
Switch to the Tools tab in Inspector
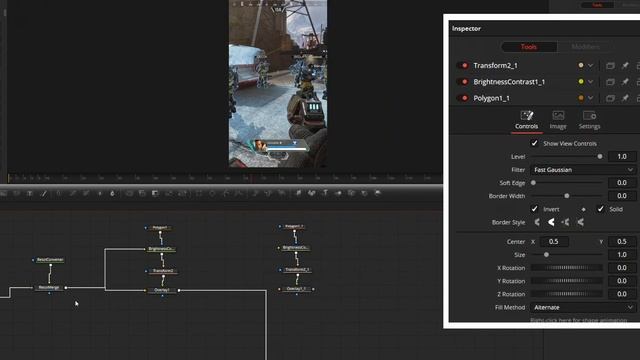point(529,47)
